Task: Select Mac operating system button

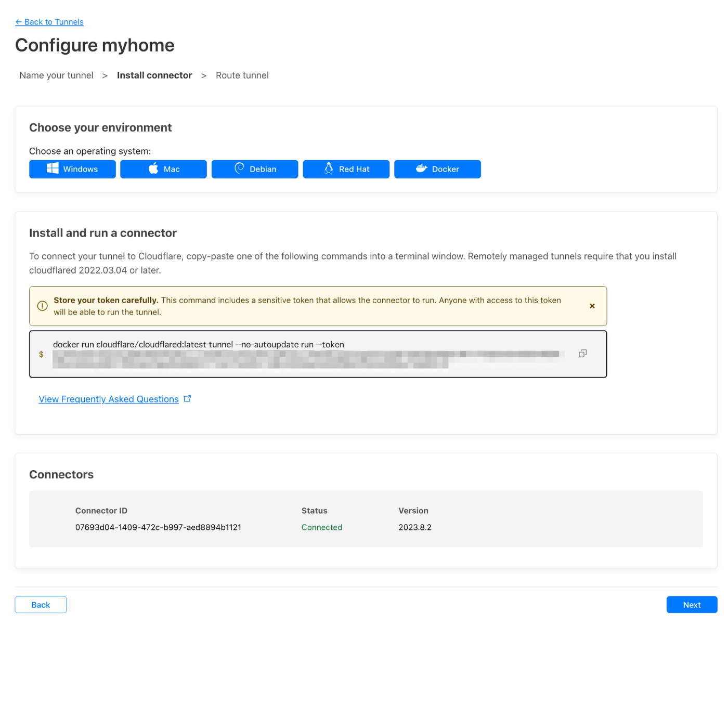Action: pos(163,169)
